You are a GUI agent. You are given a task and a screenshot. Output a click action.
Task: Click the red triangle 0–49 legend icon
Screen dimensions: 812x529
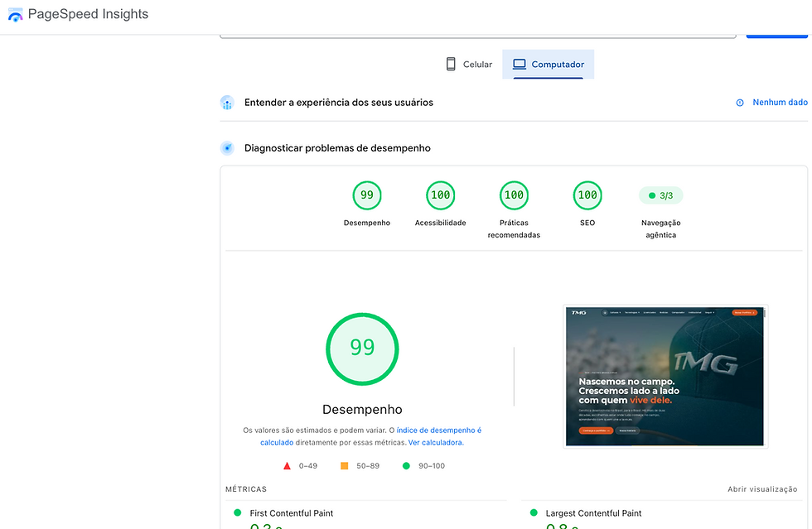point(287,466)
